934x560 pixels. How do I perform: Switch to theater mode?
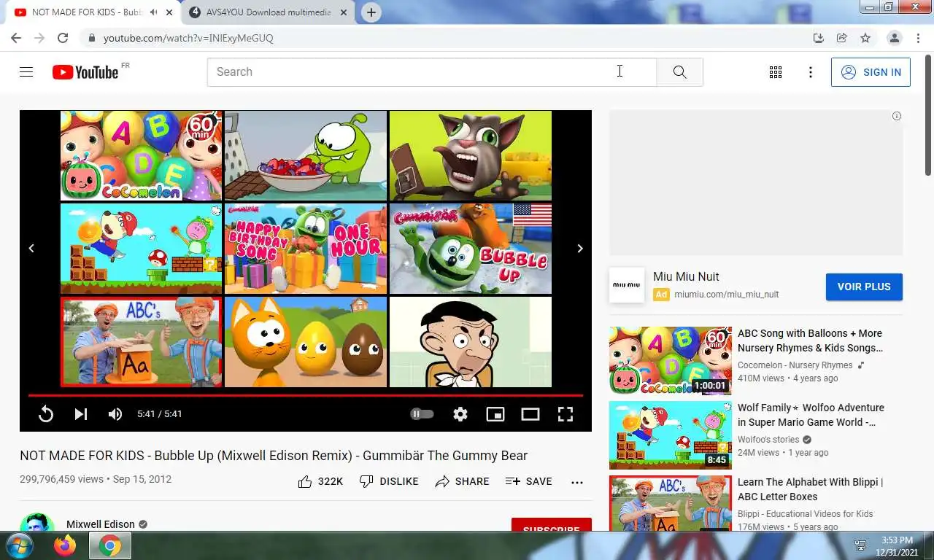pyautogui.click(x=530, y=414)
